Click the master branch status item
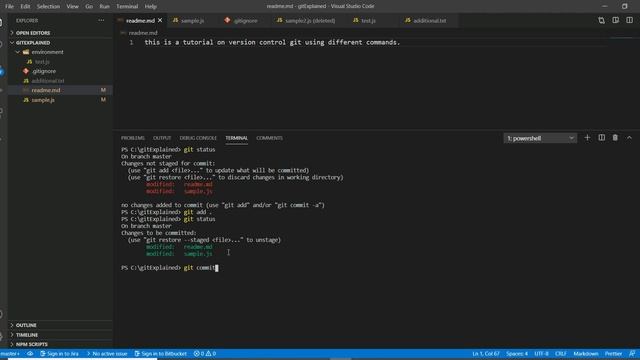This screenshot has height=360, width=640. coord(11,354)
